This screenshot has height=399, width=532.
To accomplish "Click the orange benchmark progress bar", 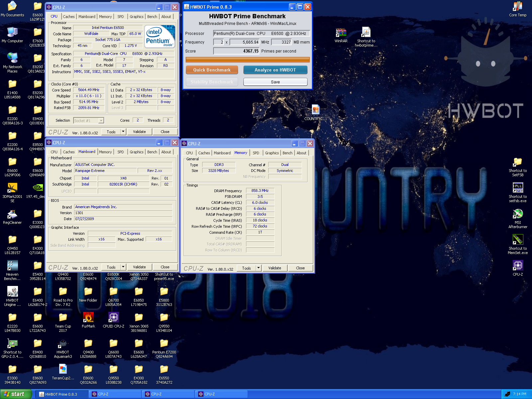I will click(248, 60).
